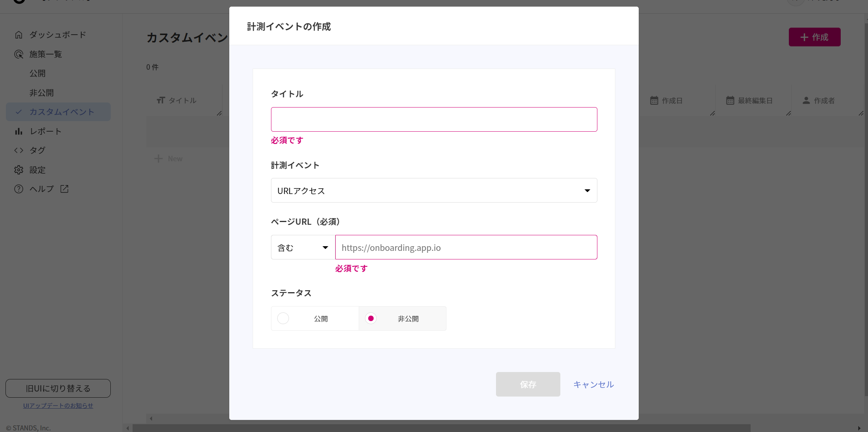
Task: Click the 作成者 person icon column
Action: pyautogui.click(x=806, y=101)
